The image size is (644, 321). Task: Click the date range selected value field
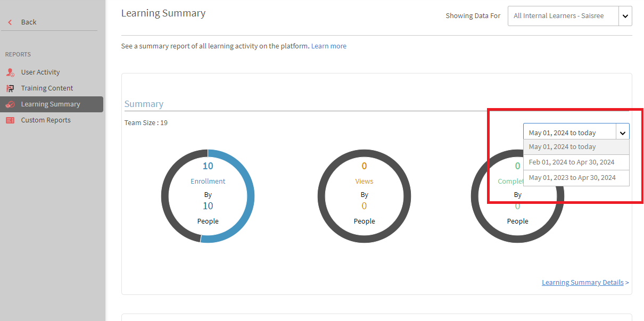[569, 133]
